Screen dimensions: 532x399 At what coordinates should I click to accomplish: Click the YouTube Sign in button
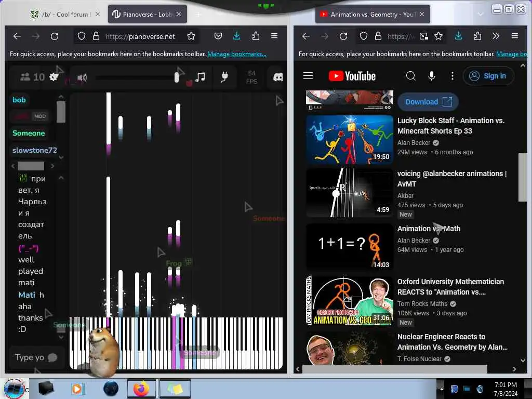point(488,76)
